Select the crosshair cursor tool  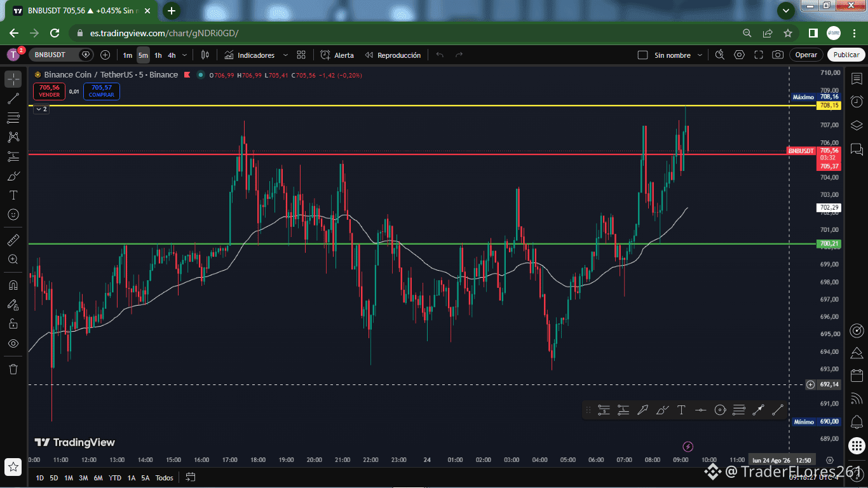tap(13, 79)
